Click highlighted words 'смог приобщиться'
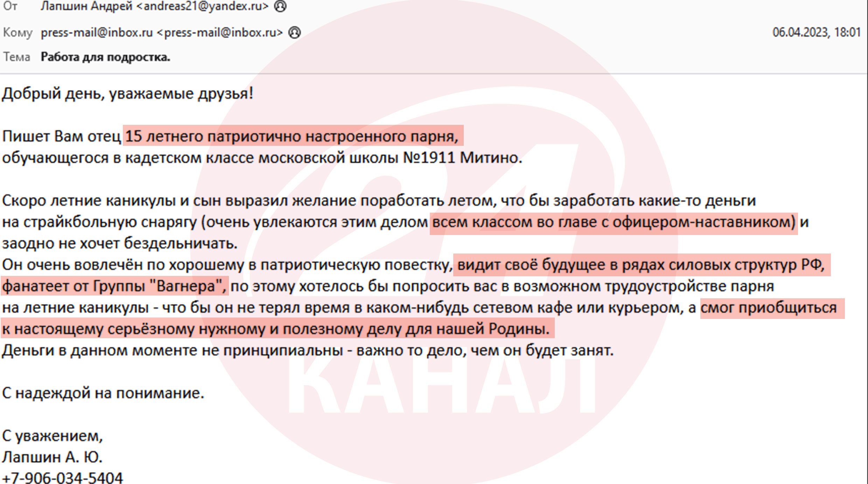 (768, 308)
